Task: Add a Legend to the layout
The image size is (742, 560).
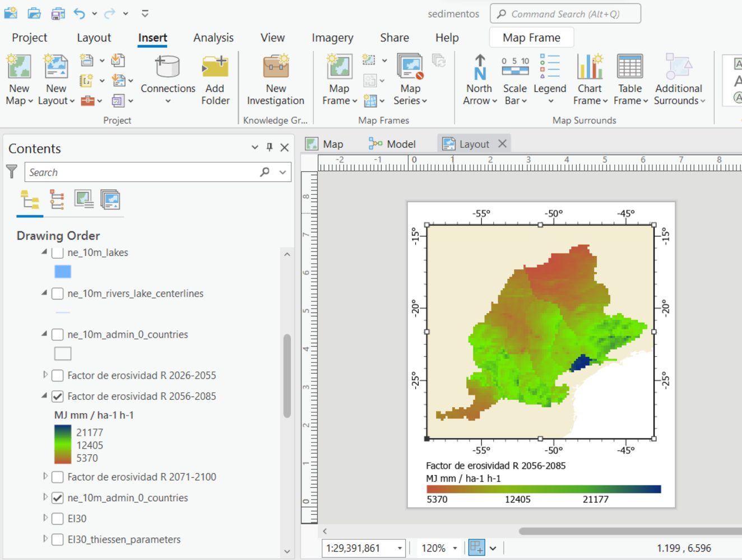Action: pos(550,80)
